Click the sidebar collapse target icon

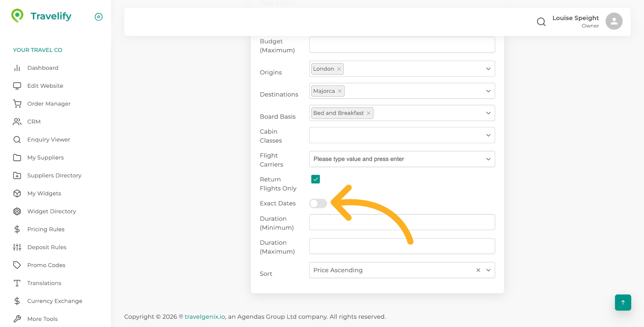point(99,17)
